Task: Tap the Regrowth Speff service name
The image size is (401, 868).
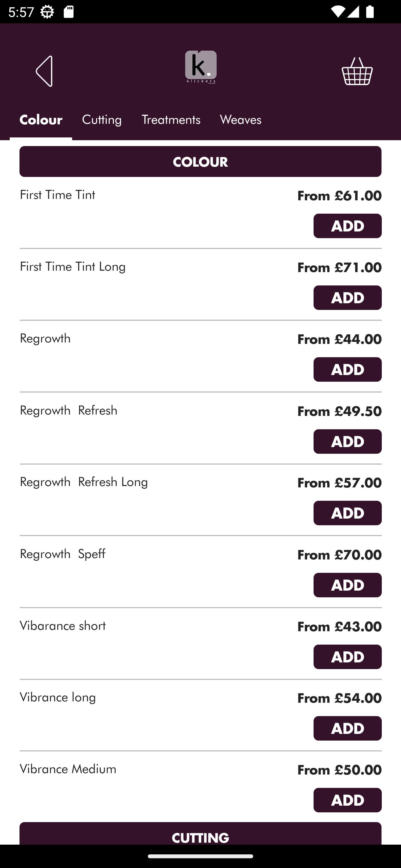Action: [x=63, y=554]
